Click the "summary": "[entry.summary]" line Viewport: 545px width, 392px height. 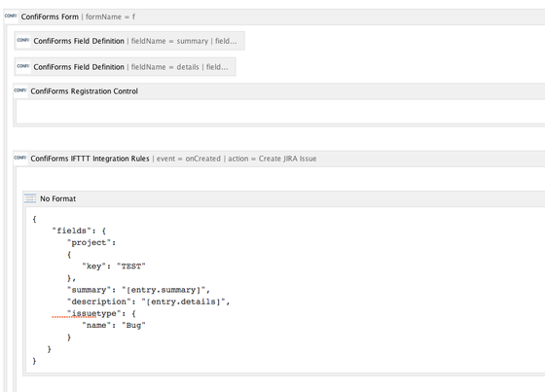coord(138,290)
